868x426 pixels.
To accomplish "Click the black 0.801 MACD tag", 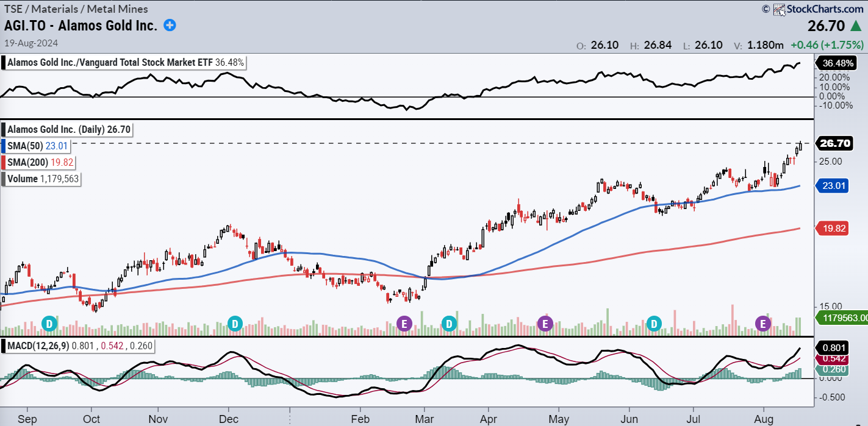I will click(832, 349).
